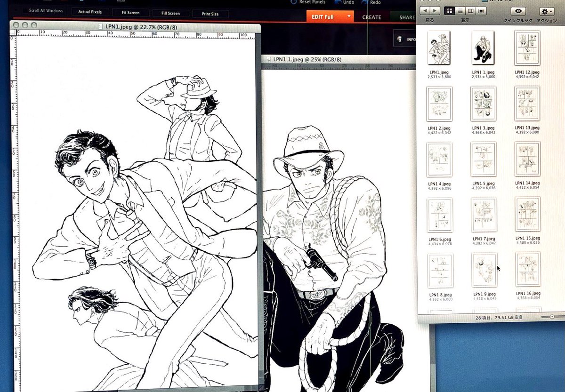Select the LPN1 9.jpeg thumbnail

pos(484,270)
